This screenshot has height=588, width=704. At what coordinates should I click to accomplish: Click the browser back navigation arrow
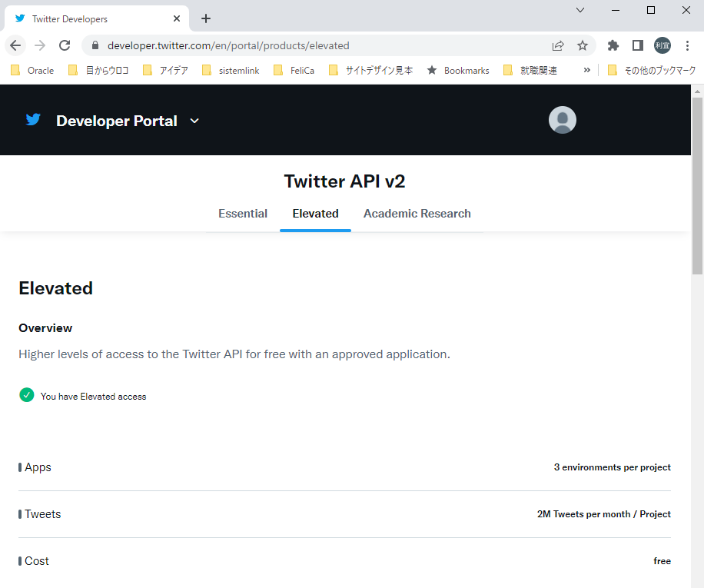[15, 45]
